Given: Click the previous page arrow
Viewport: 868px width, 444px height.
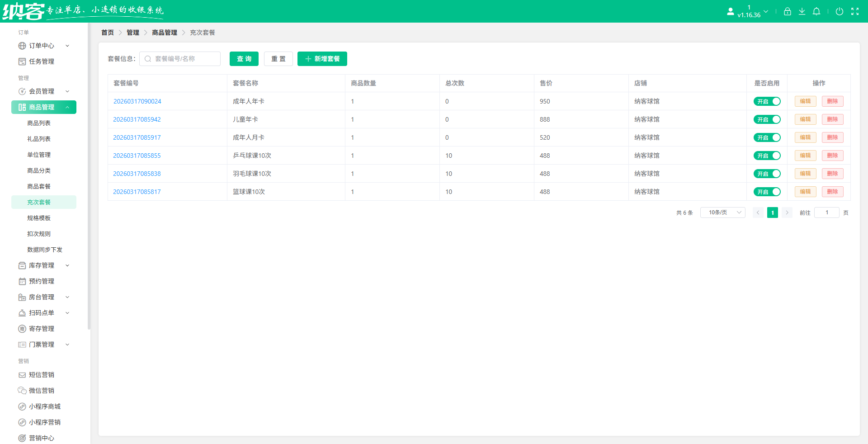Looking at the screenshot, I should (x=758, y=213).
